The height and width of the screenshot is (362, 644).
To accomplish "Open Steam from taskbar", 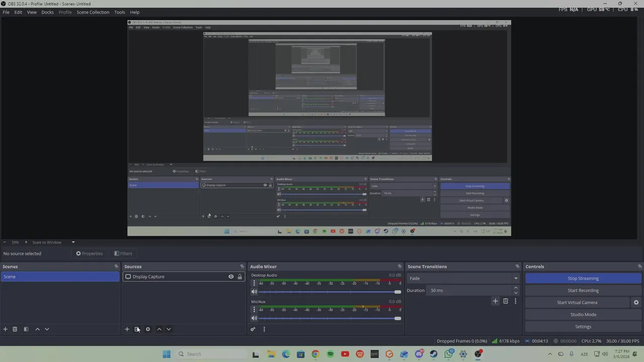I will (x=434, y=354).
